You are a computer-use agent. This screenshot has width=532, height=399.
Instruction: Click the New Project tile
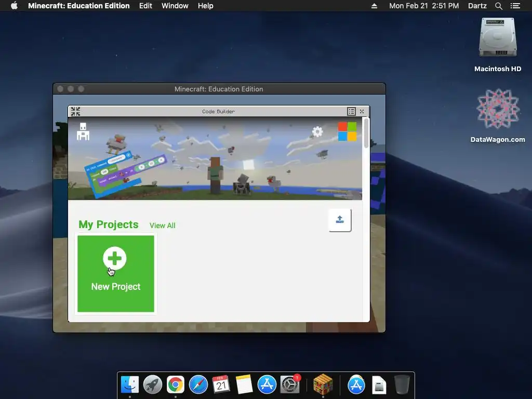coord(116,273)
